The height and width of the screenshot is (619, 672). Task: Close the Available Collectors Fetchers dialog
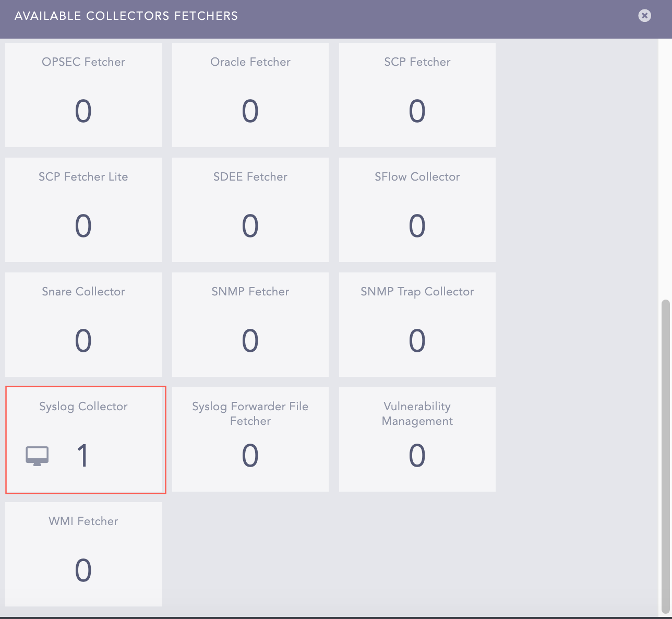[644, 16]
